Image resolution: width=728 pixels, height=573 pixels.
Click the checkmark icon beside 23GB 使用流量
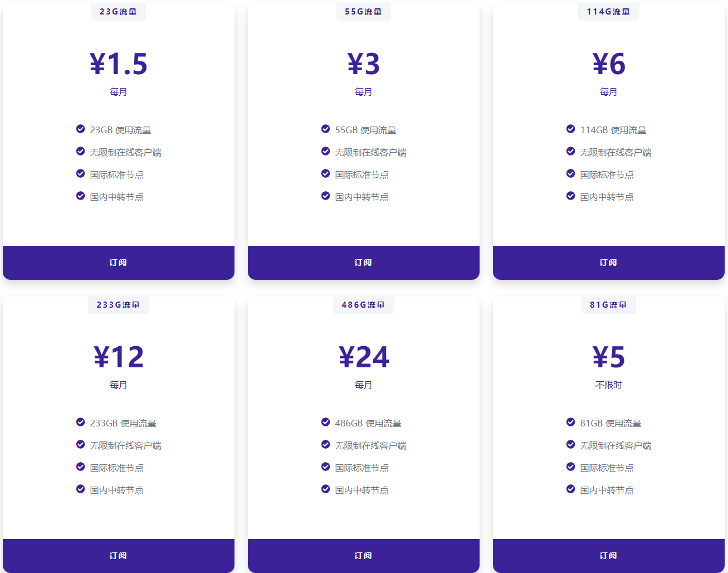click(x=80, y=129)
